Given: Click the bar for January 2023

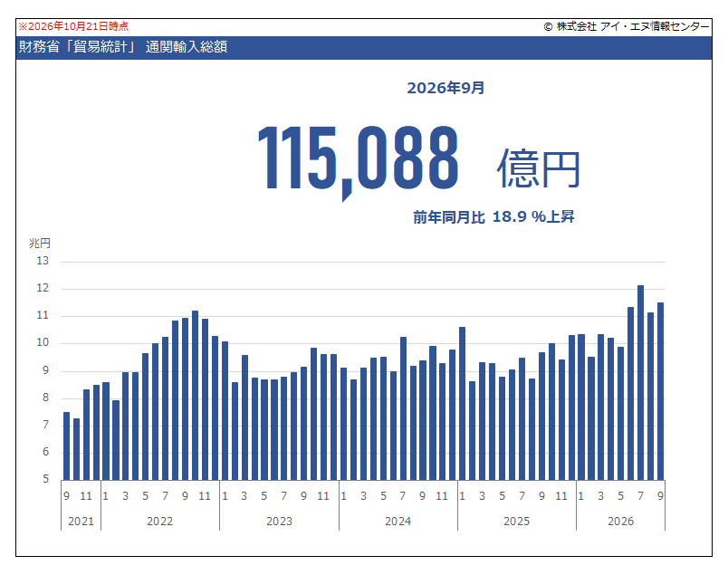Looking at the screenshot, I should point(225,411).
